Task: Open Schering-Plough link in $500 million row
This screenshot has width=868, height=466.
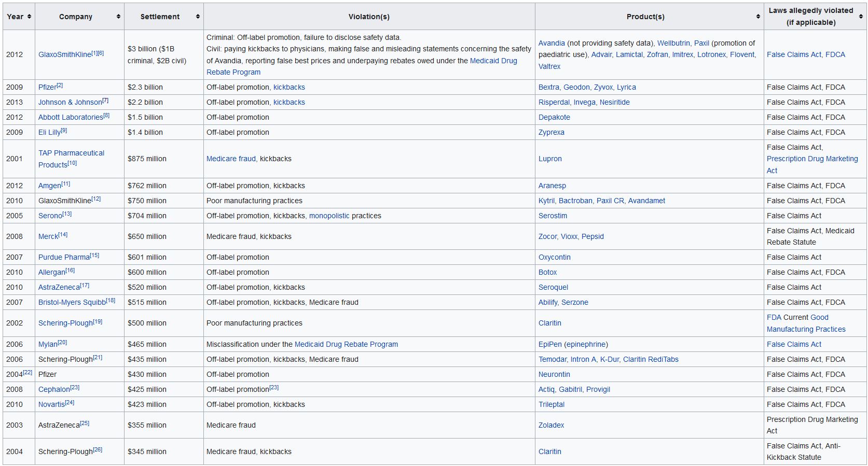Action: (65, 323)
